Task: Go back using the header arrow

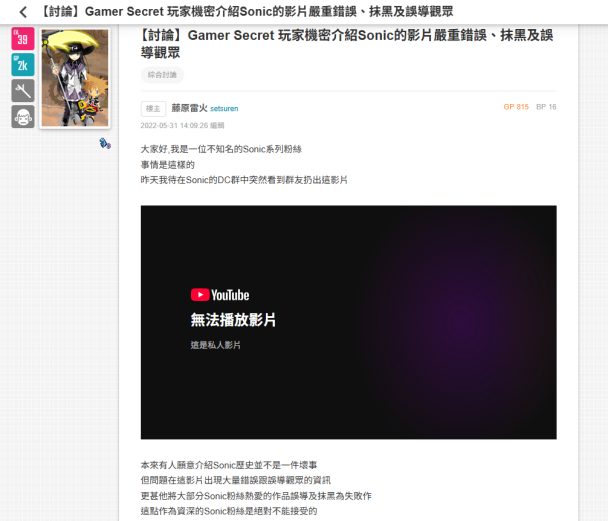Action: pyautogui.click(x=23, y=12)
